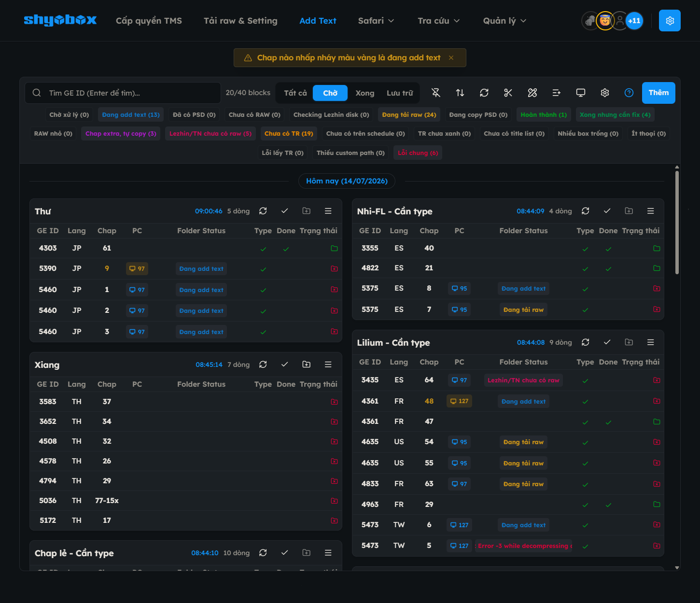Click the PC 127 badge for chap 48
Image resolution: width=700 pixels, height=603 pixels.
point(460,401)
